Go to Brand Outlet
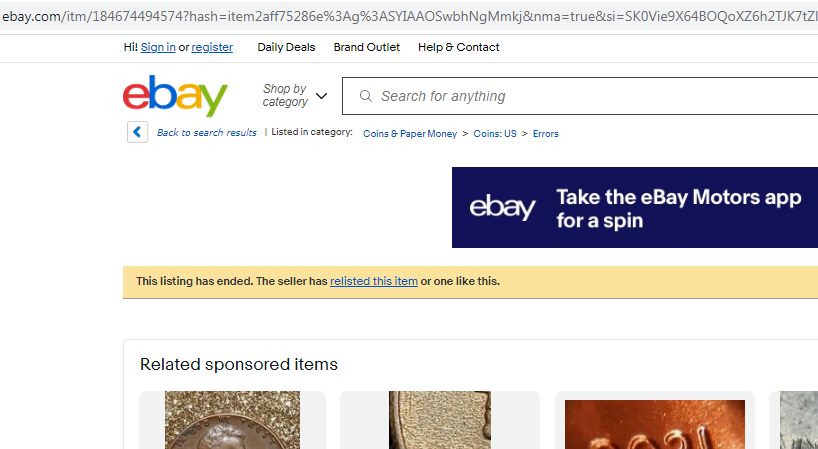Screen dimensions: 818x449 pyautogui.click(x=367, y=47)
